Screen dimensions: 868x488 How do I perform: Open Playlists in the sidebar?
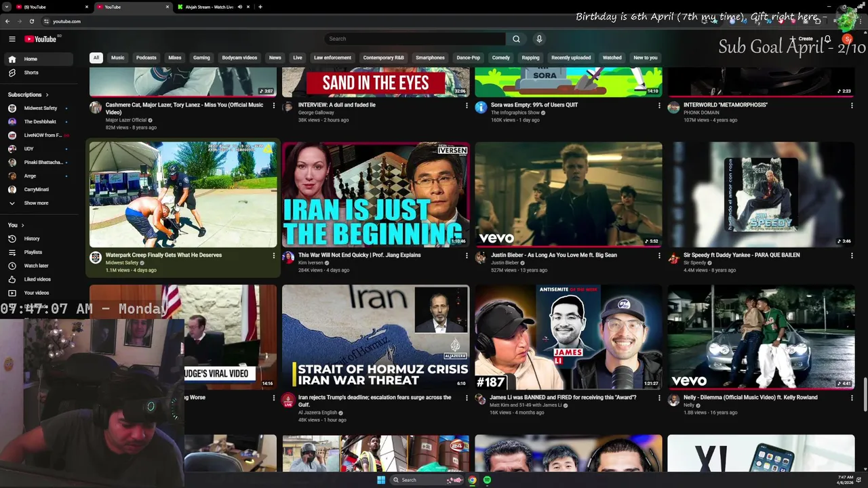point(39,252)
